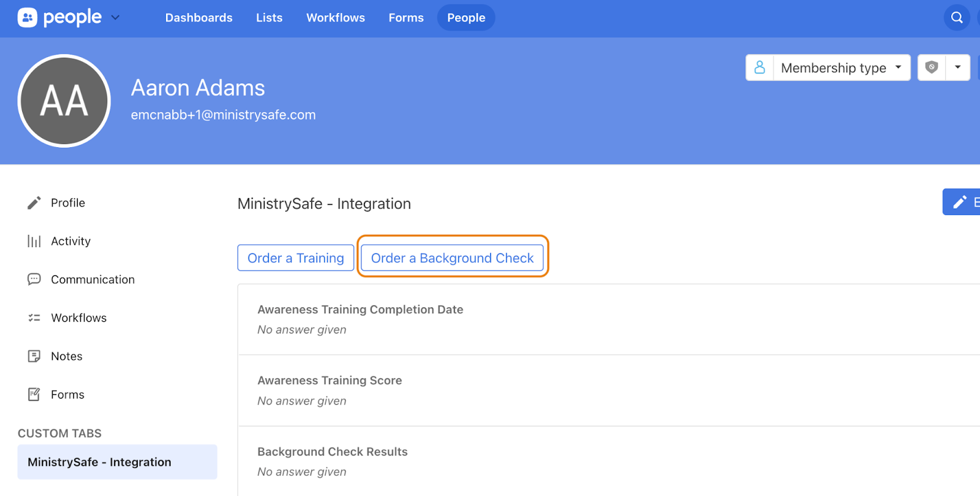Open the Lists navigation item

point(269,18)
